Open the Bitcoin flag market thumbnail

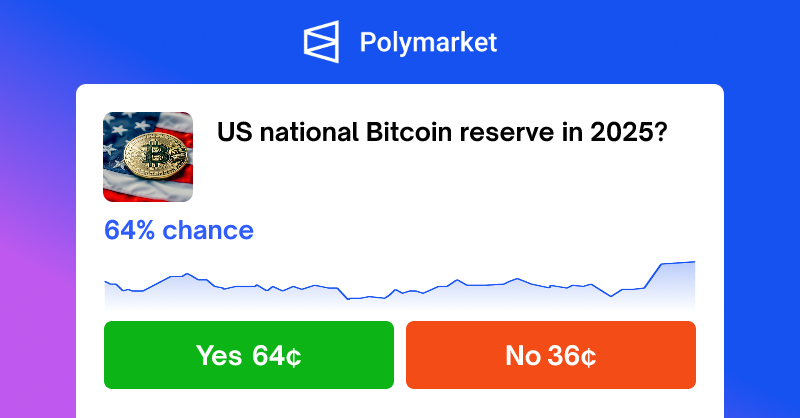pos(148,155)
